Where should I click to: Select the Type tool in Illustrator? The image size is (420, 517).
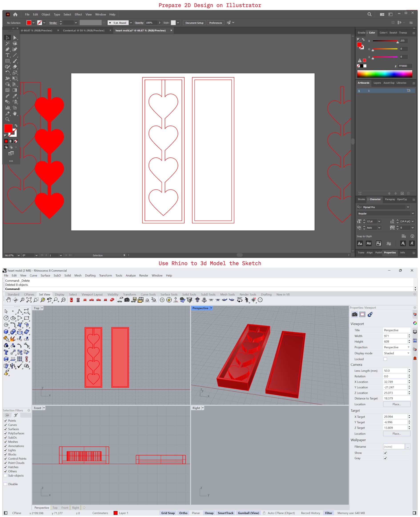tap(7, 55)
